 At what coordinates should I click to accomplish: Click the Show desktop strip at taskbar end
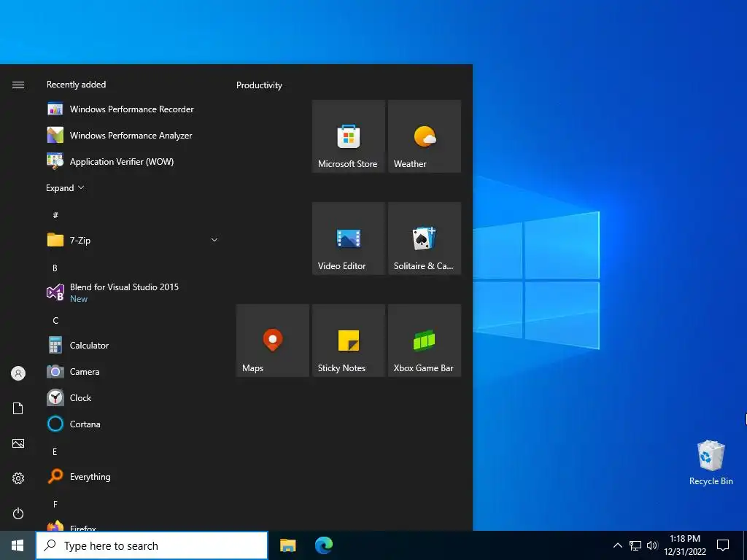click(745, 545)
